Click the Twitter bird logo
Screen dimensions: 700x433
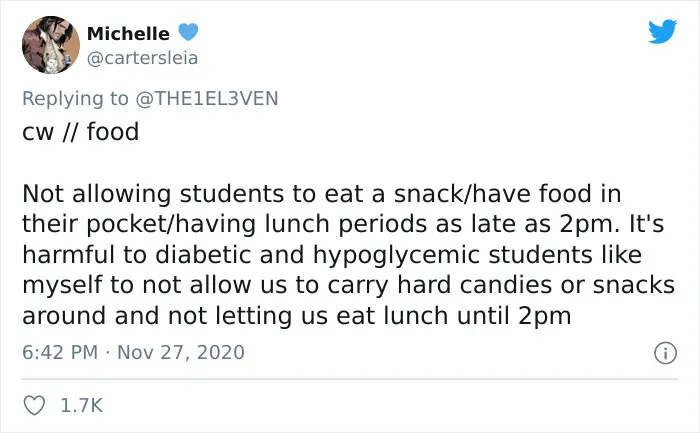coord(662,32)
